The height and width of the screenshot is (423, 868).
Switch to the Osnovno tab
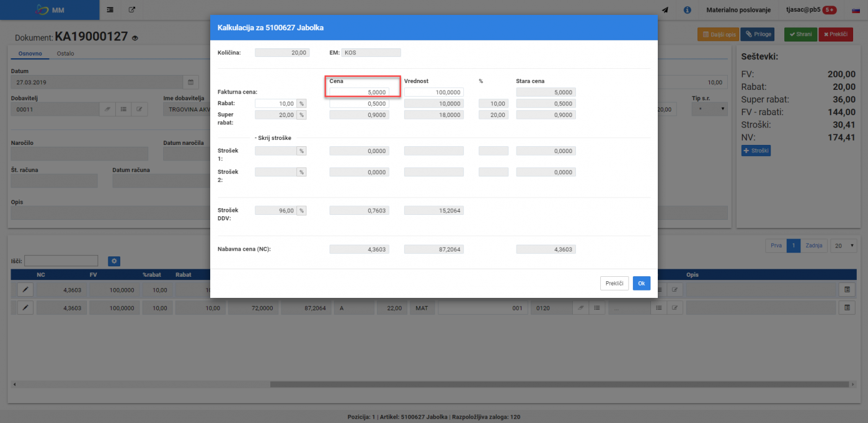tap(30, 53)
